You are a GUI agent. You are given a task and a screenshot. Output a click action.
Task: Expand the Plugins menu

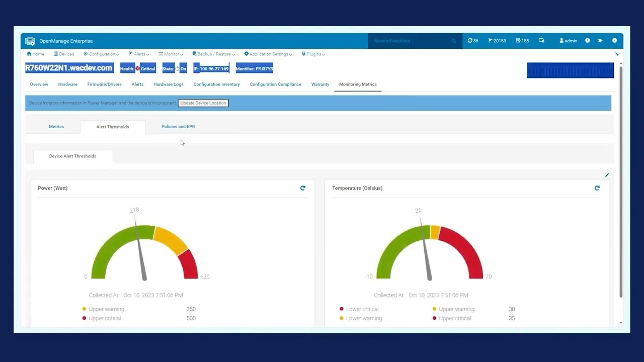tap(313, 54)
